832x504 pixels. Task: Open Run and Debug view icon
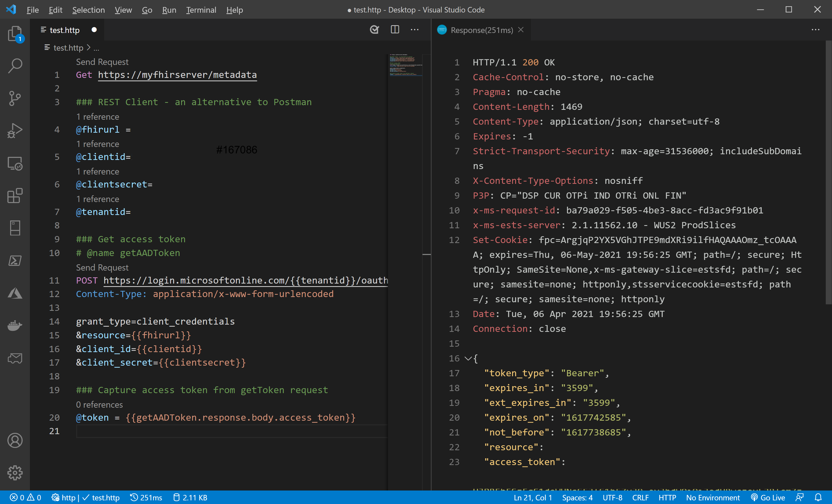point(15,131)
